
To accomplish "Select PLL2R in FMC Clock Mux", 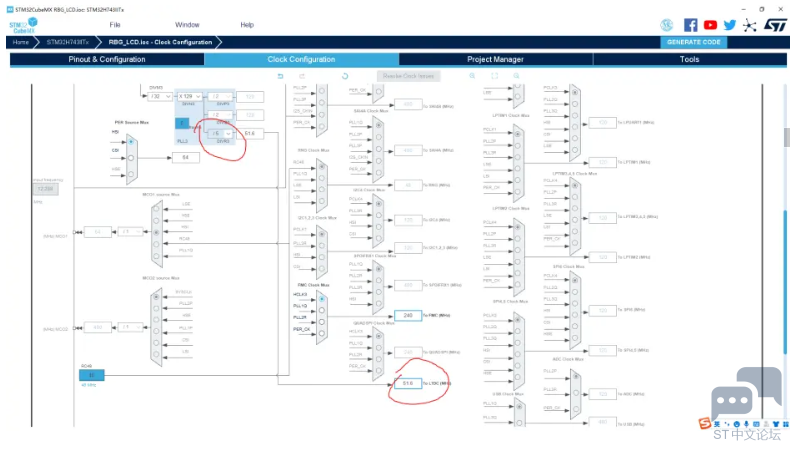I will pos(321,322).
